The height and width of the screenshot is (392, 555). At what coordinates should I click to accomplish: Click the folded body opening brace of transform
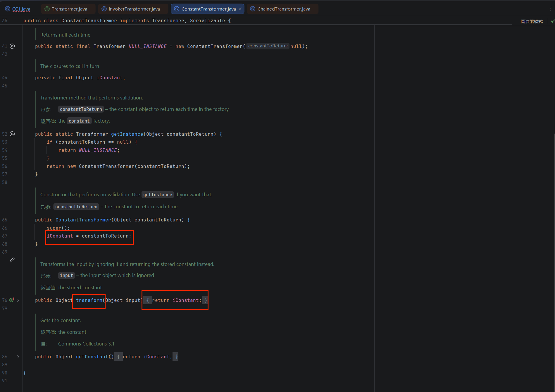click(x=148, y=300)
